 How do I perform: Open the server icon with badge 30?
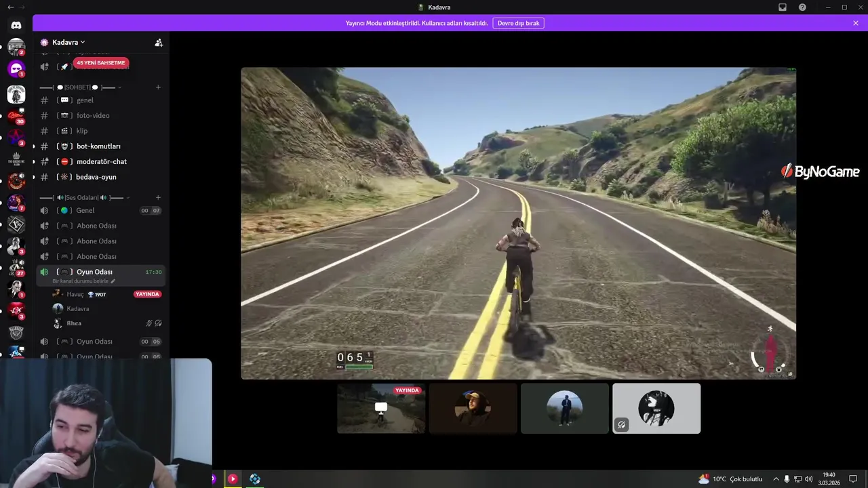16,116
